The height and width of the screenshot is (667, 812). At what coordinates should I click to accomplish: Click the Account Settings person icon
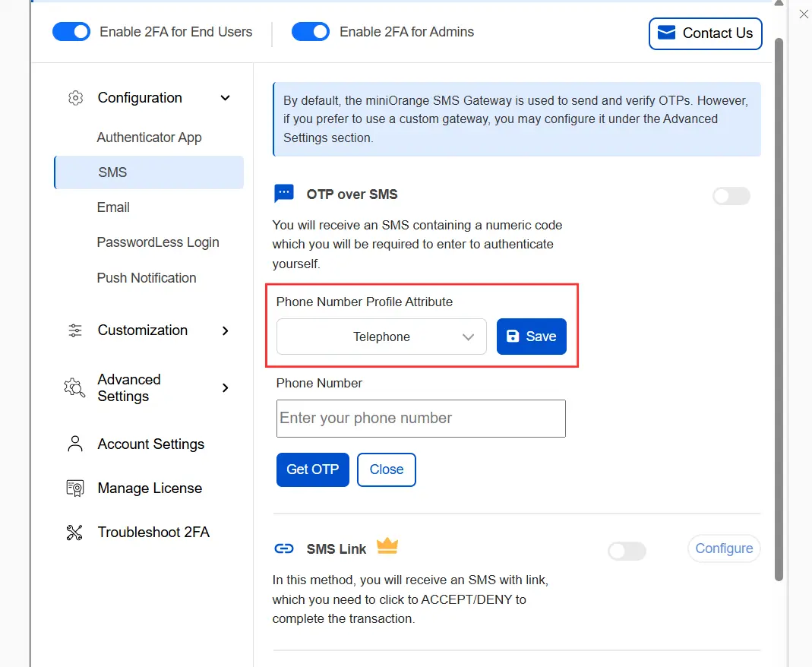[75, 444]
